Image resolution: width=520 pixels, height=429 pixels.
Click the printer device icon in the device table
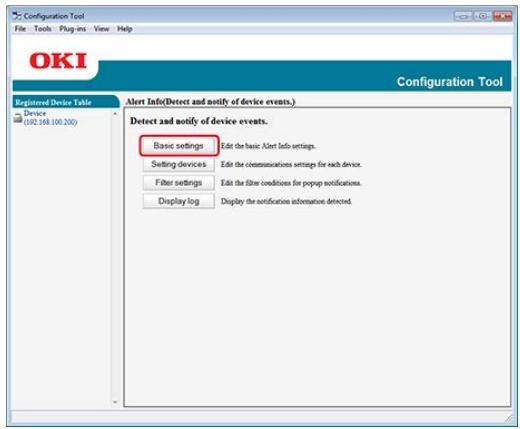(18, 118)
